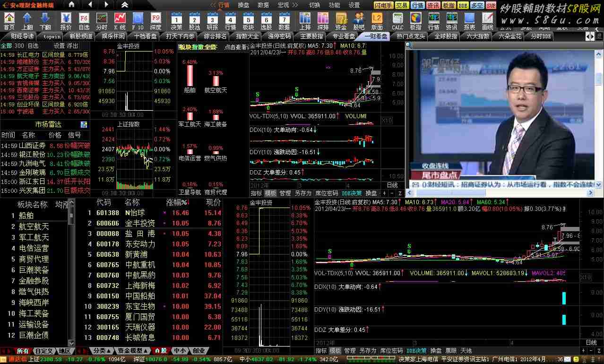The image size is (604, 364).
Task: Click the 下翻 page-down arrow icon
Action: click(45, 21)
